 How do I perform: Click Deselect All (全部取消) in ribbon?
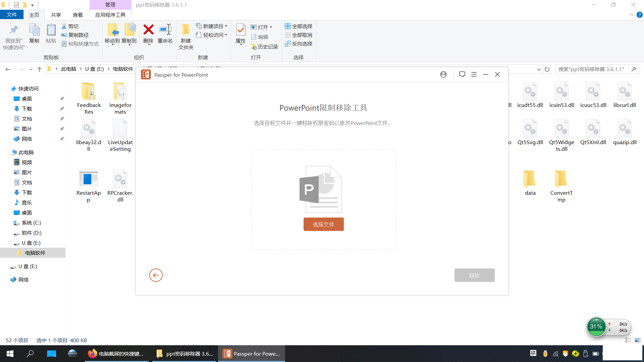click(299, 35)
